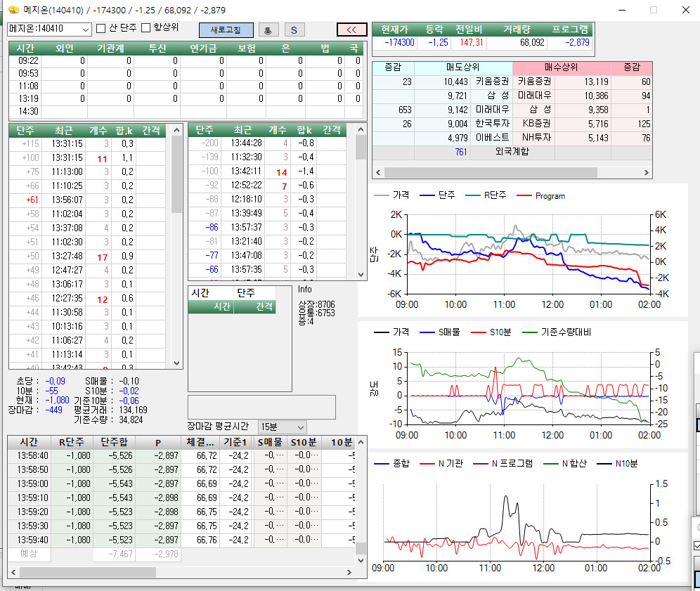700x591 pixels.
Task: Click the 매수상위 header in broker table
Action: coord(561,67)
